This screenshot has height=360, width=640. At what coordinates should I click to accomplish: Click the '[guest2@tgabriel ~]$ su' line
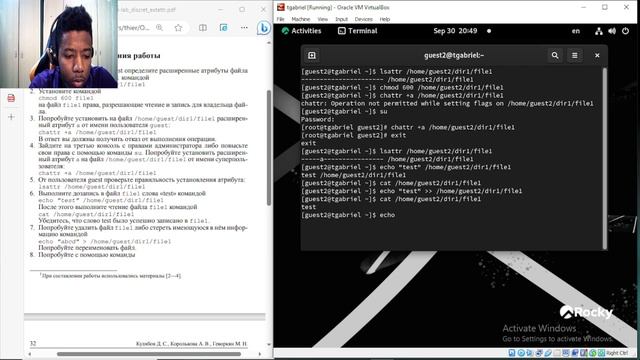(344, 111)
